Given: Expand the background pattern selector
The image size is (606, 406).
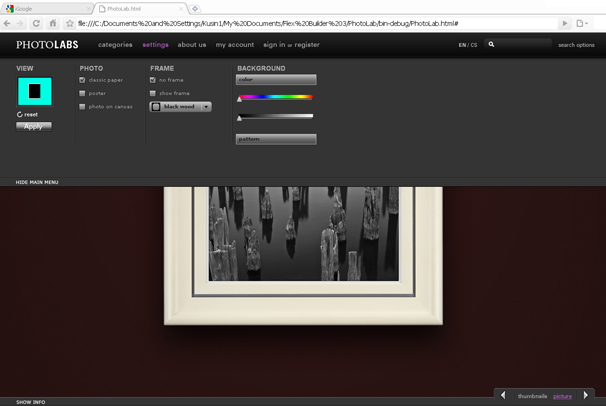Looking at the screenshot, I should pyautogui.click(x=276, y=139).
